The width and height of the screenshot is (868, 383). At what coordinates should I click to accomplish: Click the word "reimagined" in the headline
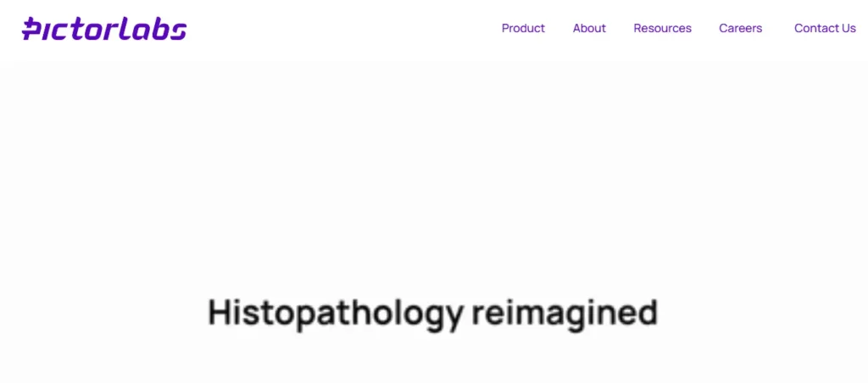[x=564, y=314]
